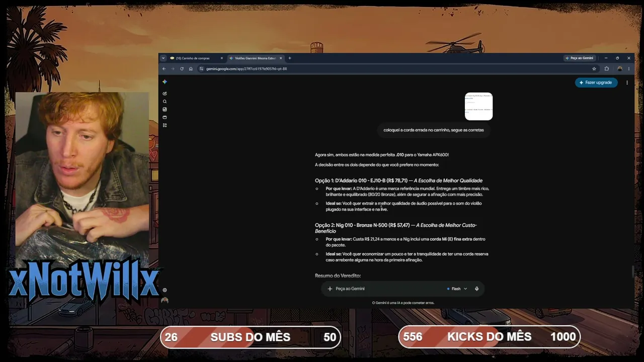Go forward in browser history
Viewport: 644px width, 362px height.
tap(173, 69)
